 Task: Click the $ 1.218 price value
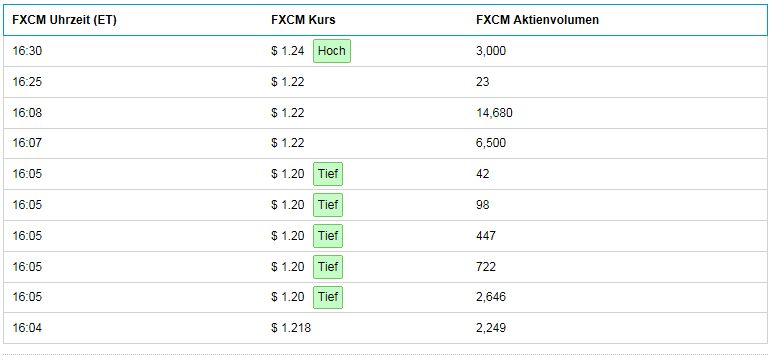[x=291, y=328]
